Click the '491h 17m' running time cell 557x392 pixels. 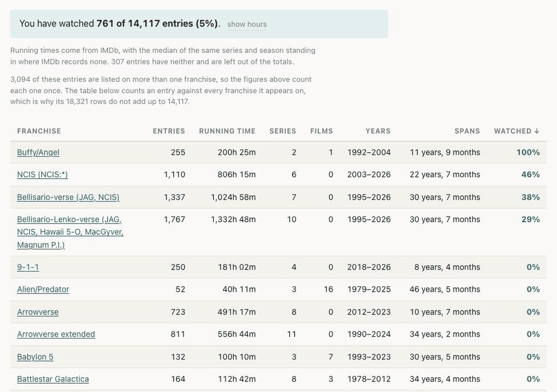[x=237, y=312]
